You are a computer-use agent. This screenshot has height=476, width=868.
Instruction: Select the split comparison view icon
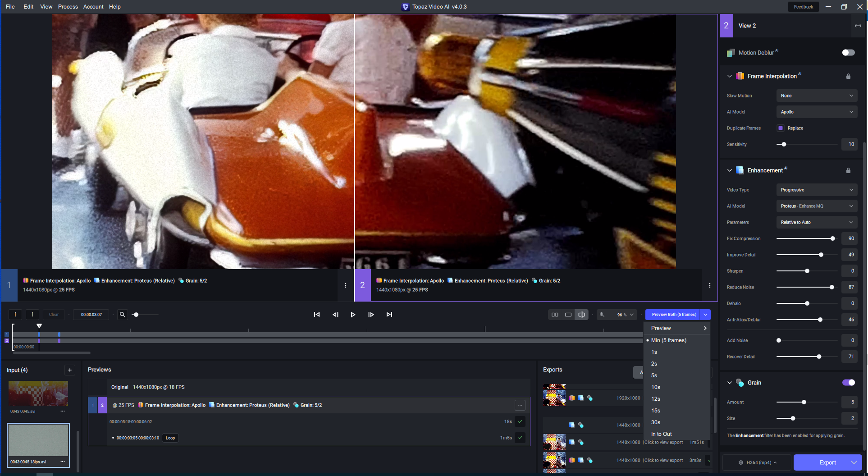582,315
